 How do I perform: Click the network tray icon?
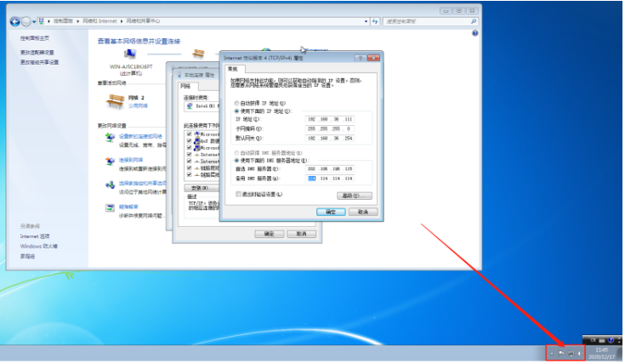(571, 353)
